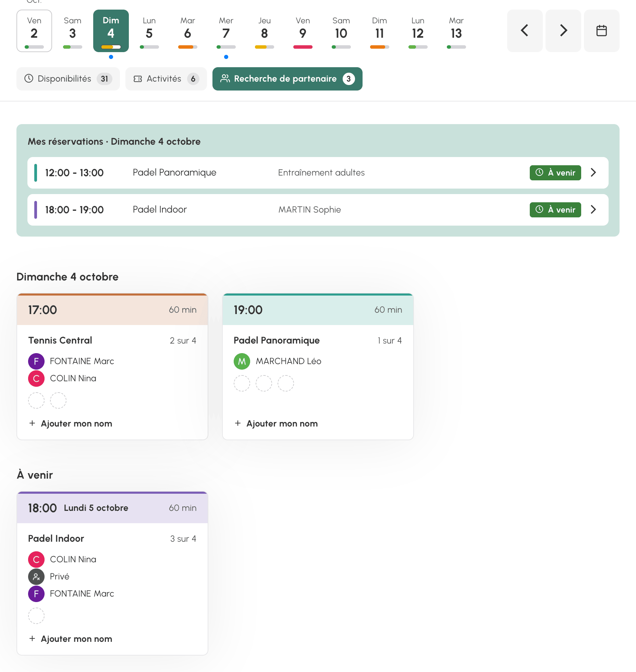Switch to the Activités tab
This screenshot has height=672, width=636.
pos(166,79)
